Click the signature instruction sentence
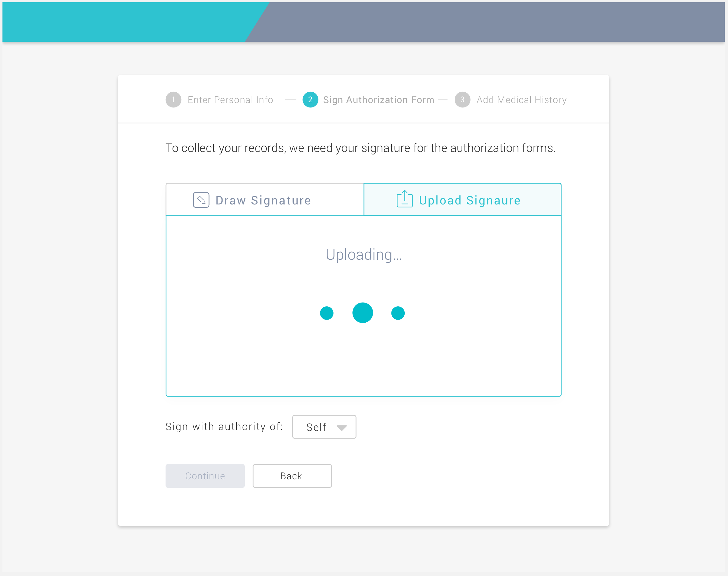 coord(360,148)
